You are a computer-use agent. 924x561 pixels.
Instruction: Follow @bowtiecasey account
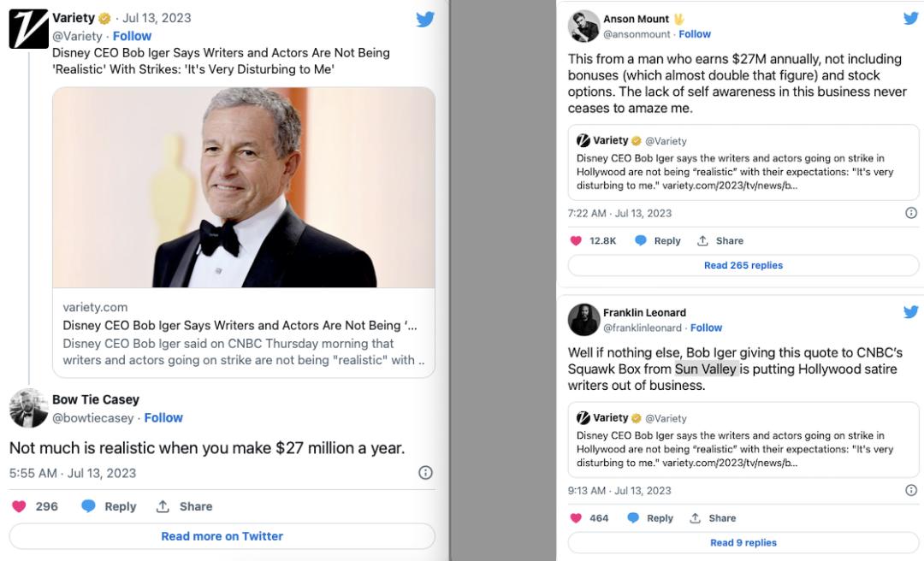coord(163,417)
